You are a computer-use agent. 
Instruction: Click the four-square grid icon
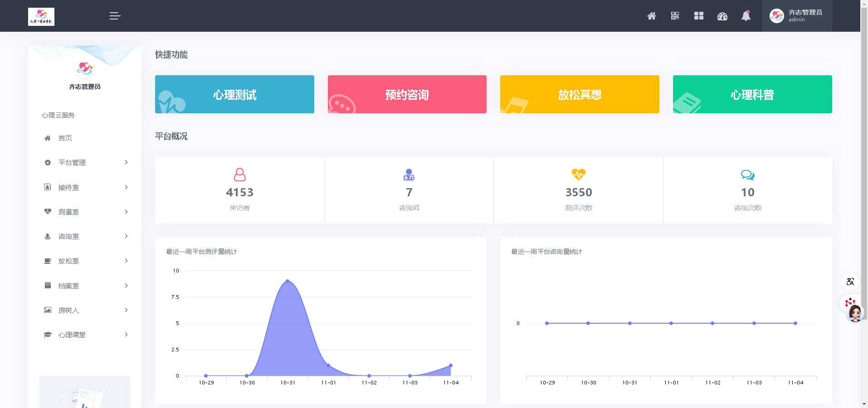pos(698,16)
